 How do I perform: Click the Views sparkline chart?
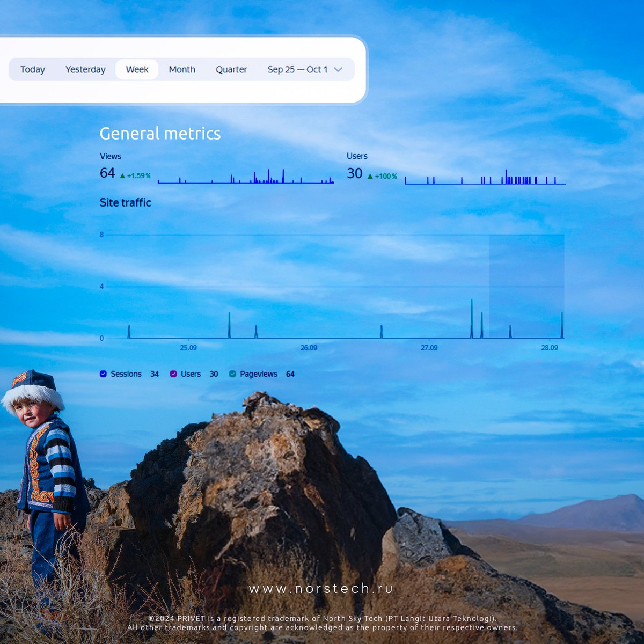tap(246, 177)
